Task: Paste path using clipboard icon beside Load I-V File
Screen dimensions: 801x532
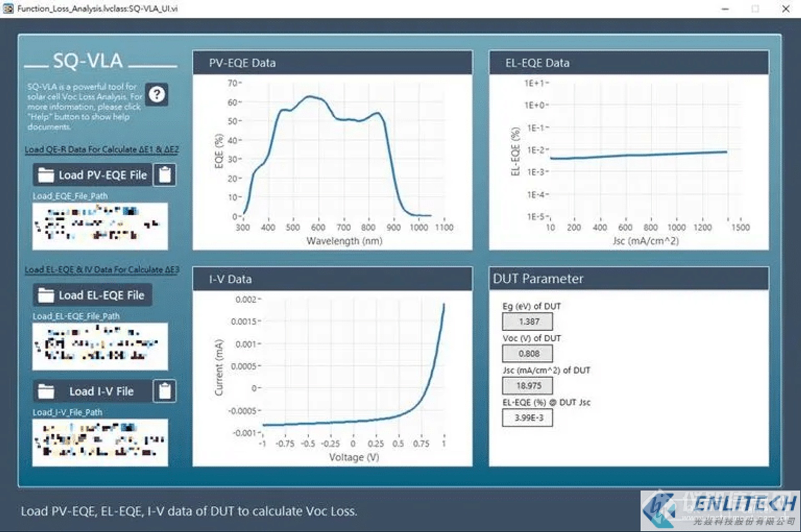Action: pyautogui.click(x=165, y=391)
